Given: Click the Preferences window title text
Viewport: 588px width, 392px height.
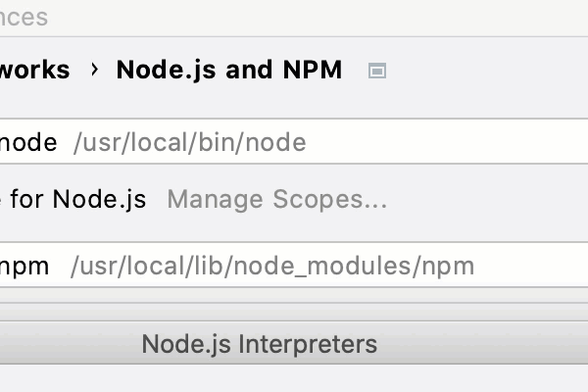Looking at the screenshot, I should [24, 18].
